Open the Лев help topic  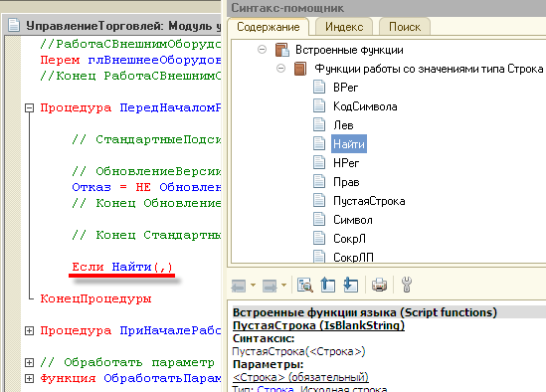click(x=343, y=124)
